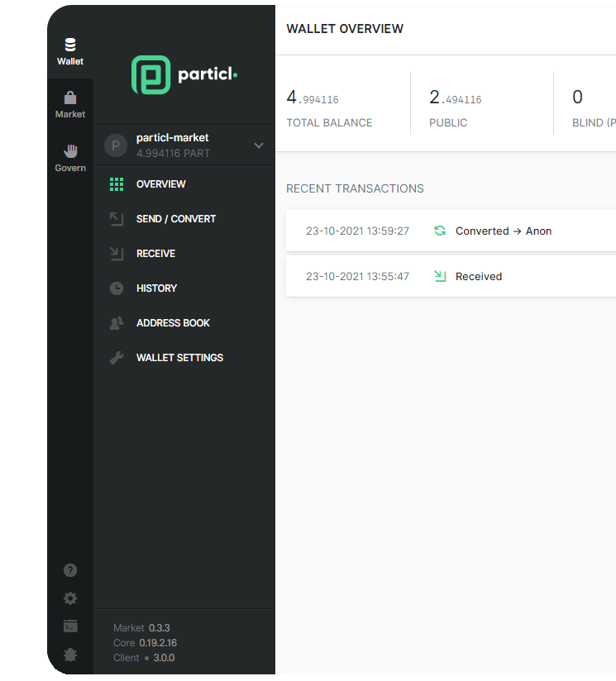Viewport: 616px width, 681px height.
Task: Expand the Converted → Anon transaction
Action: pyautogui.click(x=451, y=231)
